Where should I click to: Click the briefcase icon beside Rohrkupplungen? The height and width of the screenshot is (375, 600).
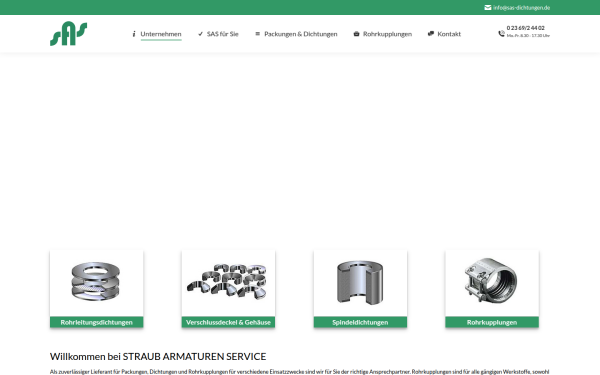(356, 34)
